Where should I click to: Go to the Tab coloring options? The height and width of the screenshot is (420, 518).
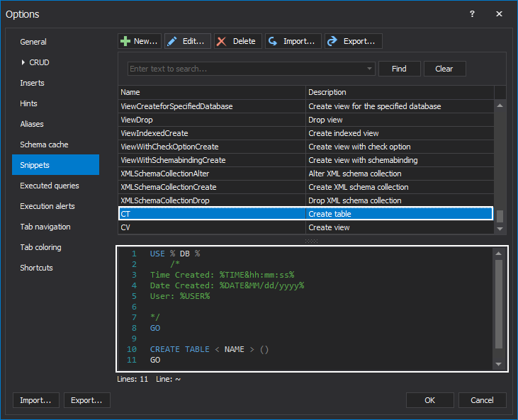click(40, 247)
